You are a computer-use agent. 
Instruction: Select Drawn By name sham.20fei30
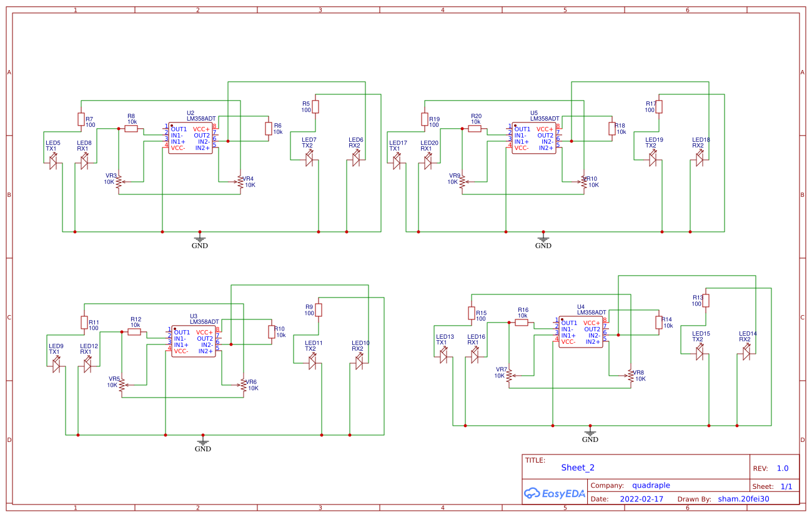point(743,499)
